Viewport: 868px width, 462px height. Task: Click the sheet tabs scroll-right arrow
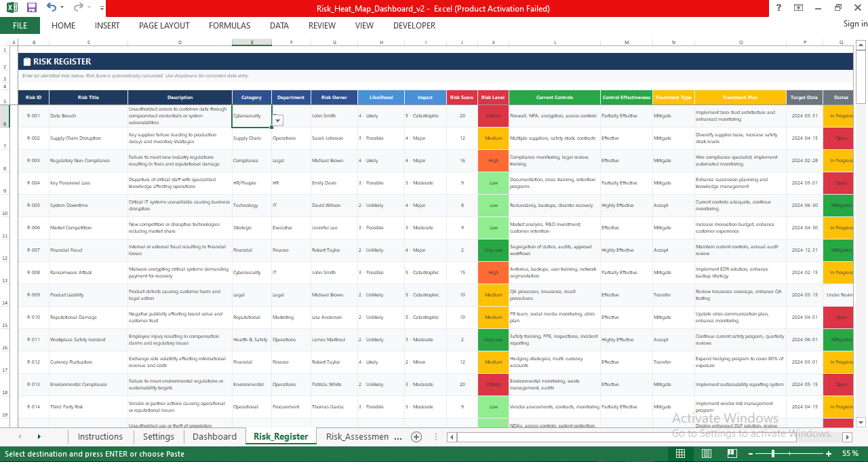[39, 437]
